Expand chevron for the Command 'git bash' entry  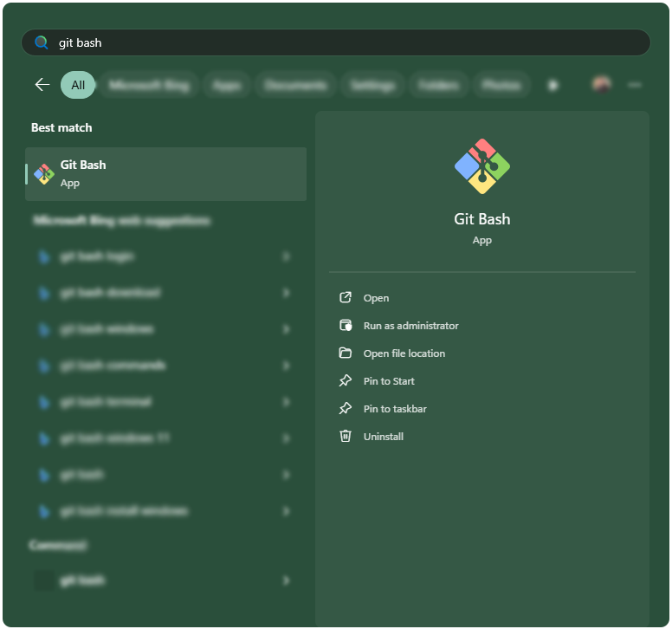(x=286, y=580)
